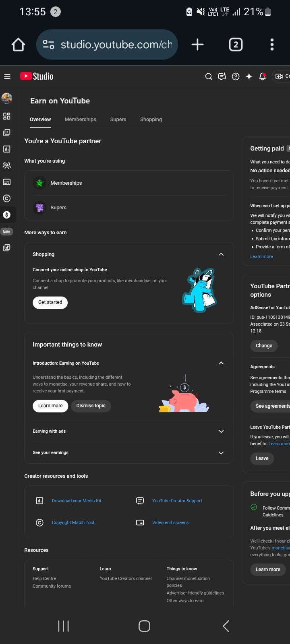The height and width of the screenshot is (644, 290).
Task: Open the YouTube Studio hamburger menu
Action: coord(7,76)
